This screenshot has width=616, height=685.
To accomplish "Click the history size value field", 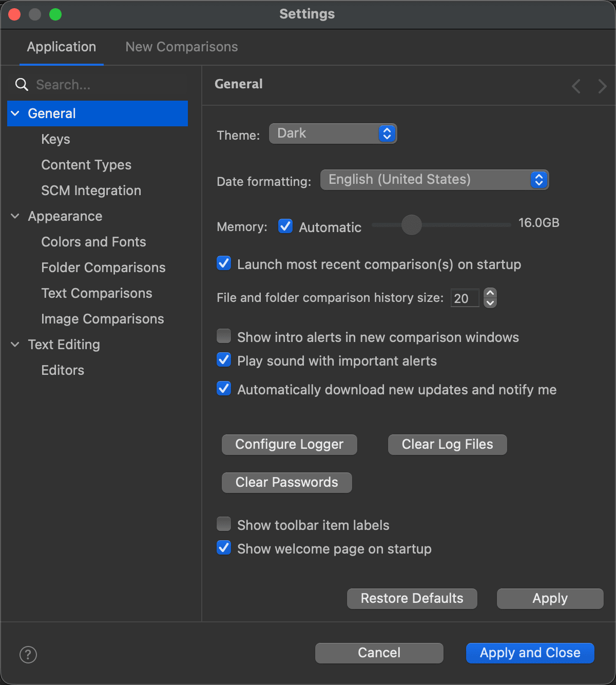I will coord(465,298).
